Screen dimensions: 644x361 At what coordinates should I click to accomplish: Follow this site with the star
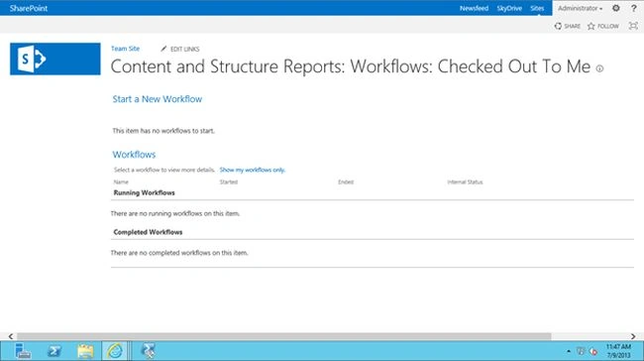coord(603,26)
